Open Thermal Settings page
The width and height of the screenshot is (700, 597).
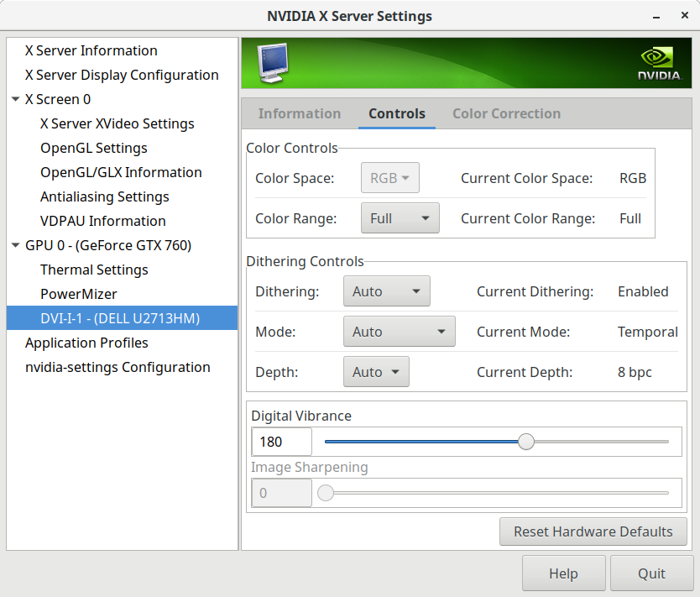coord(122,270)
